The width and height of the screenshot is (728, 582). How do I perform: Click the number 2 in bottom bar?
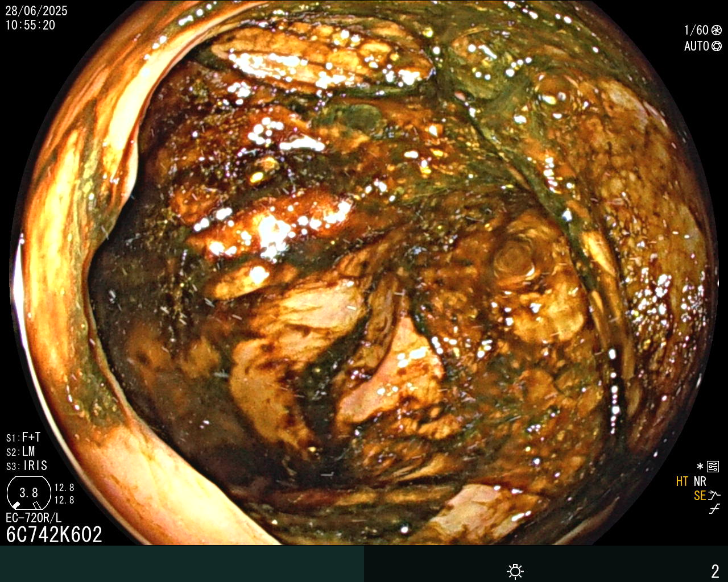tap(715, 571)
